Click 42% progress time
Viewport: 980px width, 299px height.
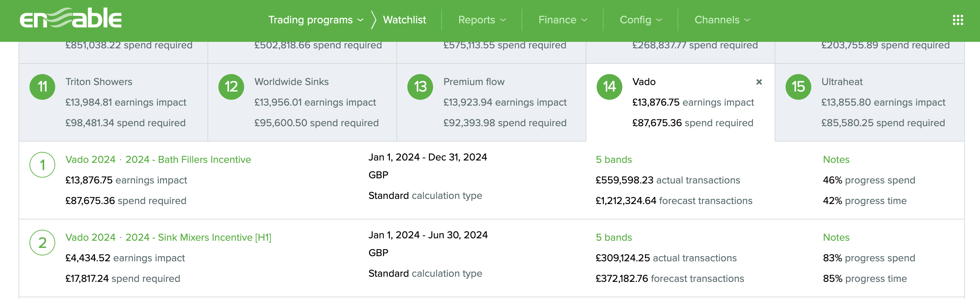(x=864, y=201)
